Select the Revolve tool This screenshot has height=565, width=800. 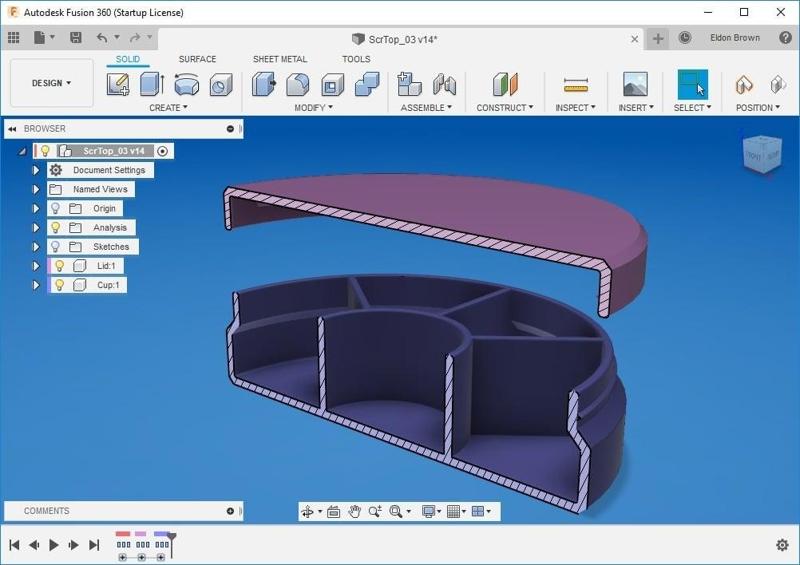pyautogui.click(x=186, y=84)
